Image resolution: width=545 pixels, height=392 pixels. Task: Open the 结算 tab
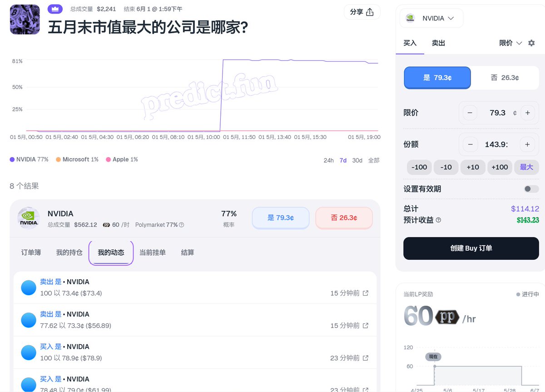pos(188,253)
